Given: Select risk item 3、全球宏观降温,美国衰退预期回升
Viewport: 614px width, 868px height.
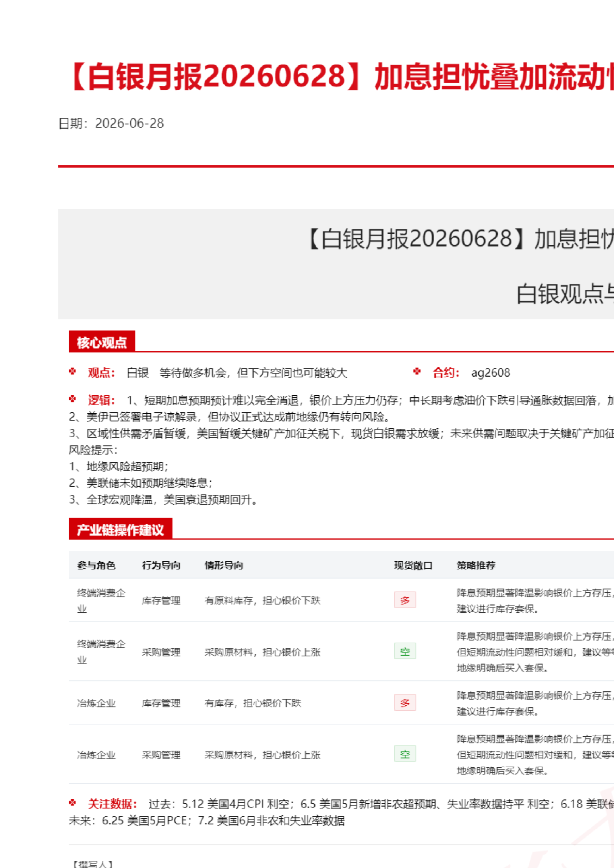Looking at the screenshot, I should click(163, 500).
